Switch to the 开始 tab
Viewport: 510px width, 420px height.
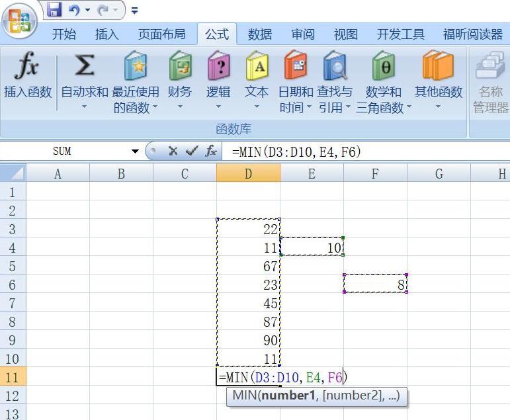[x=64, y=34]
